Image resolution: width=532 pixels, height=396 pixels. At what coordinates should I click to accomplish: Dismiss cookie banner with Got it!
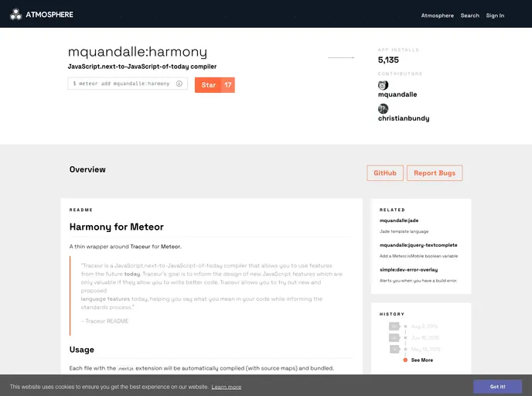point(497,386)
